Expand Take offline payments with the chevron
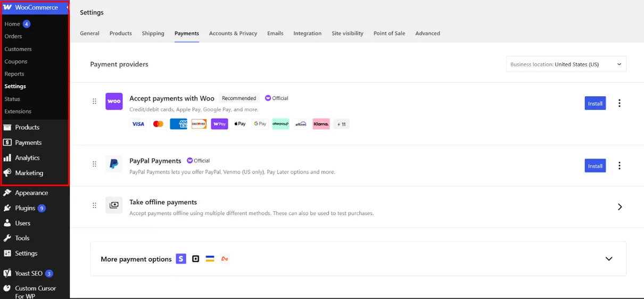The image size is (644, 299). coord(620,206)
